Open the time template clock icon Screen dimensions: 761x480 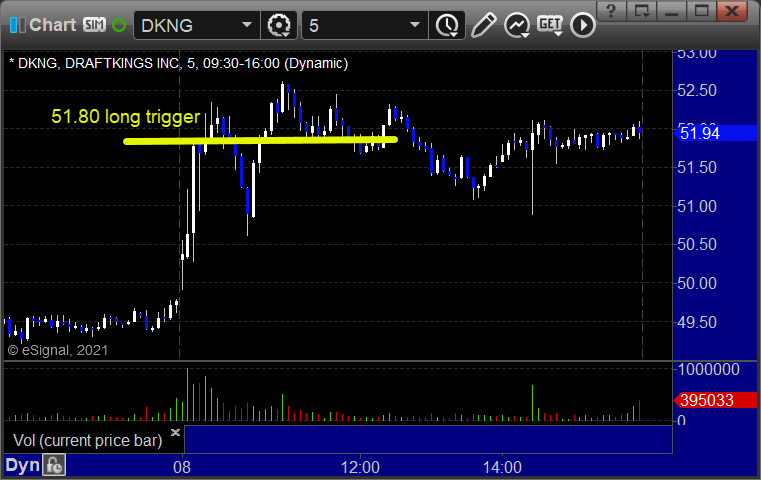pyautogui.click(x=447, y=25)
